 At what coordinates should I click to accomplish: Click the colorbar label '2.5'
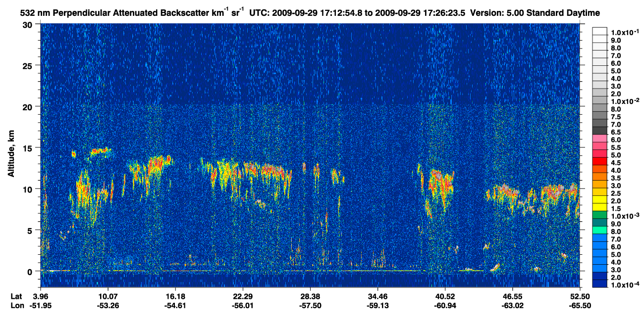click(x=616, y=193)
